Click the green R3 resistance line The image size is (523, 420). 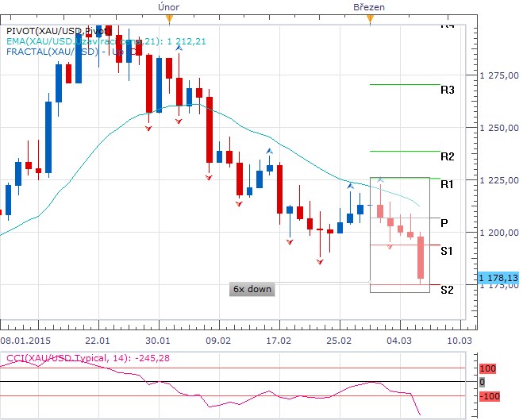(405, 84)
